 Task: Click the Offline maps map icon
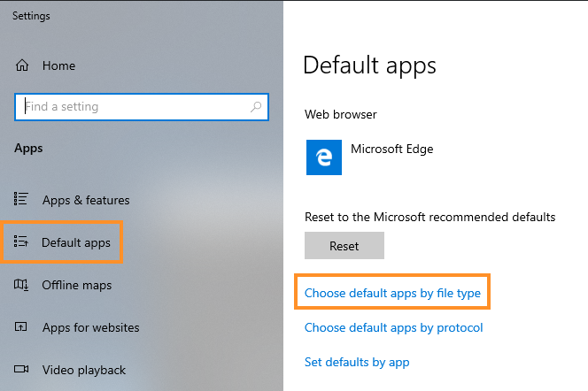21,285
